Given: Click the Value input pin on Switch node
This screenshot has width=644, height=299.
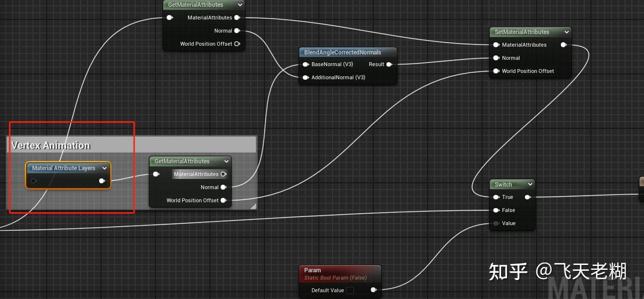Looking at the screenshot, I should (x=495, y=223).
